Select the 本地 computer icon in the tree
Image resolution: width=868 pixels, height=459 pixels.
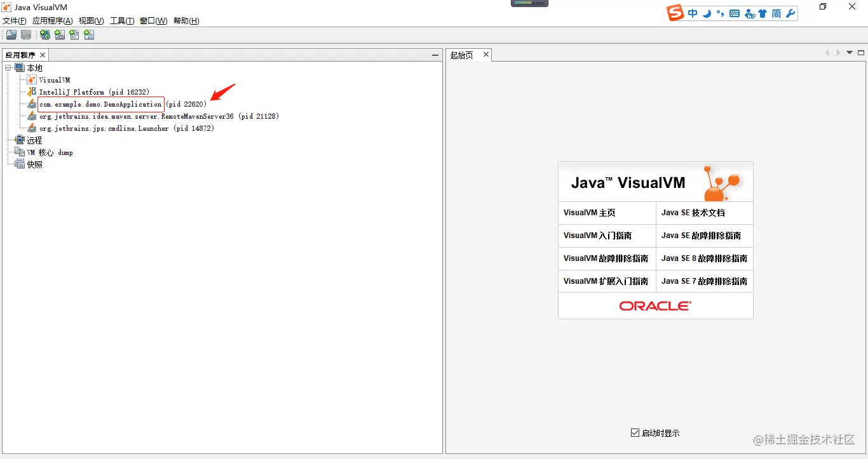[x=20, y=68]
